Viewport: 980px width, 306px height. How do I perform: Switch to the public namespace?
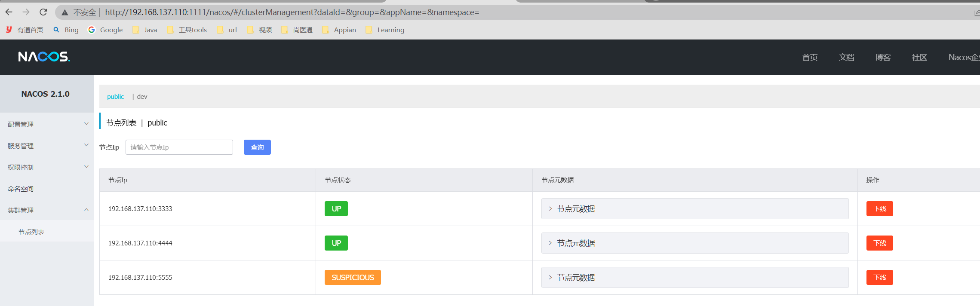pyautogui.click(x=115, y=96)
